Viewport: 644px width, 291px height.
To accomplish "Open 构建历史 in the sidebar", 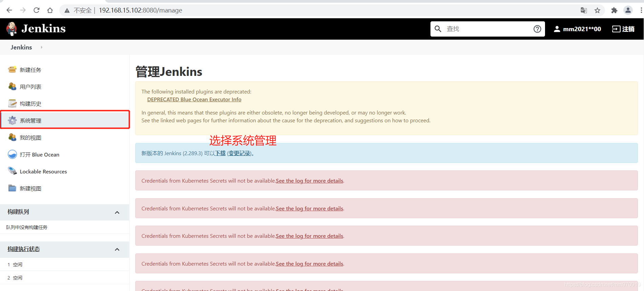I will pyautogui.click(x=31, y=104).
